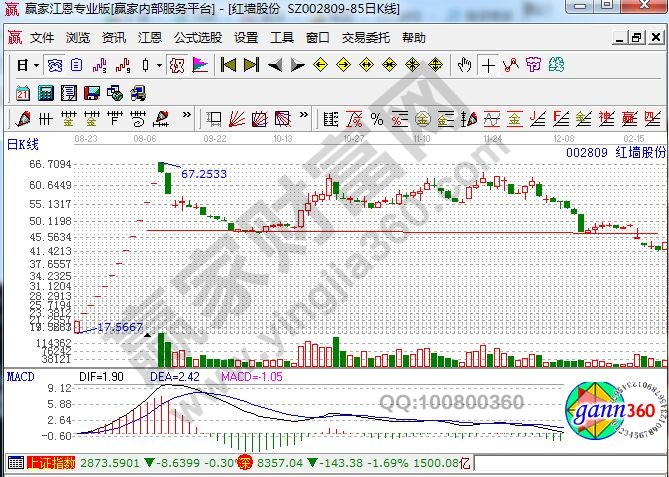Open the 交易委托 menu
The height and width of the screenshot is (477, 669).
coord(364,38)
